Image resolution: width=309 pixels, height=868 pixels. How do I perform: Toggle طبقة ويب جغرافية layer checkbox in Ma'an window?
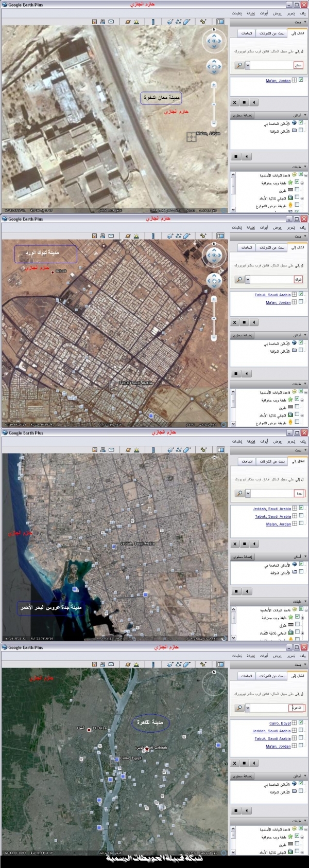[297, 182]
